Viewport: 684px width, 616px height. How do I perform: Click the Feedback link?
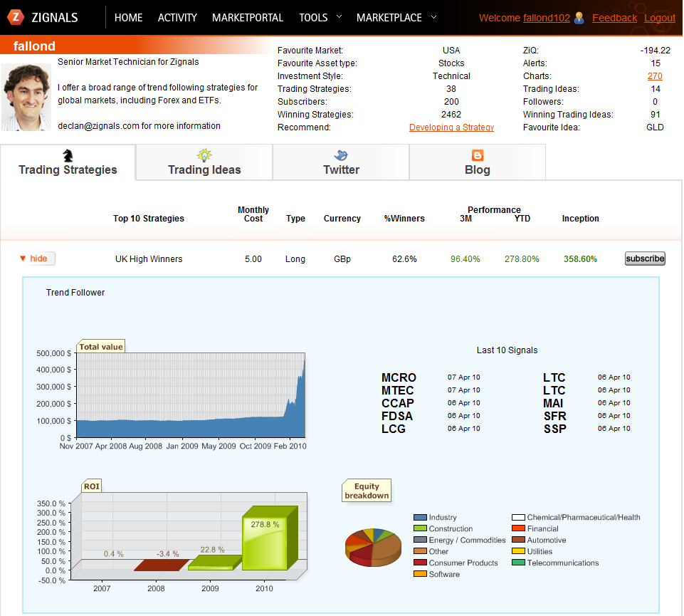click(614, 18)
